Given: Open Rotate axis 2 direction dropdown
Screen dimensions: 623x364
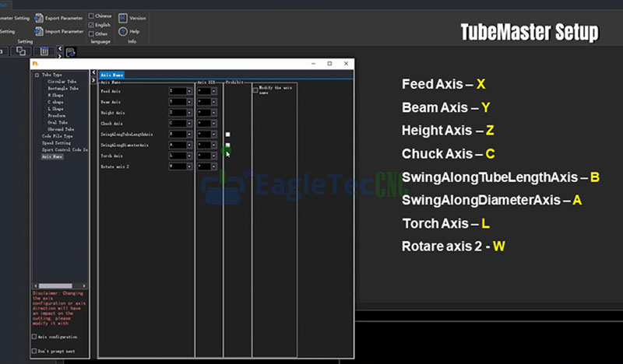Looking at the screenshot, I should tap(213, 166).
